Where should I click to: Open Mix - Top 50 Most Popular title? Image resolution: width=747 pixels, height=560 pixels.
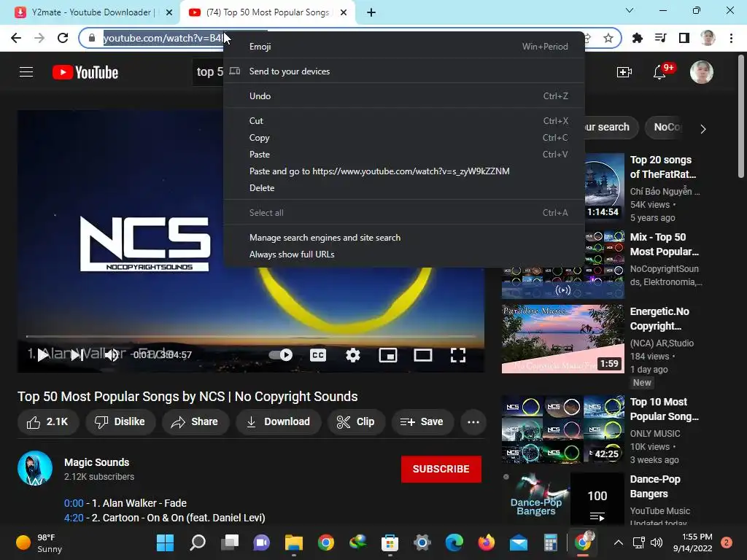tap(664, 244)
